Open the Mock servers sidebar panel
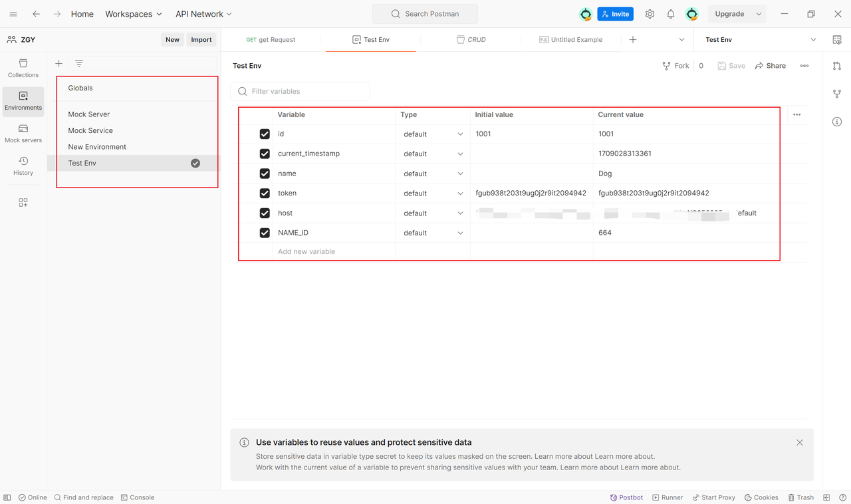 coord(23,134)
